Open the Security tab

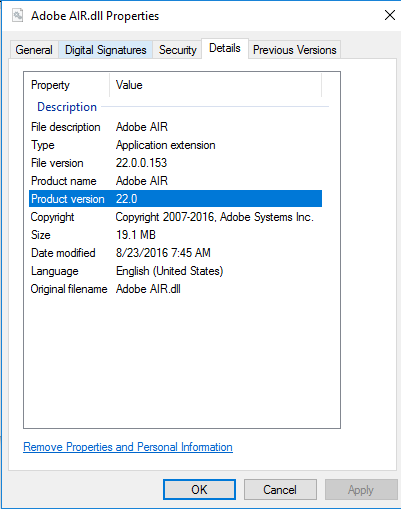(178, 50)
